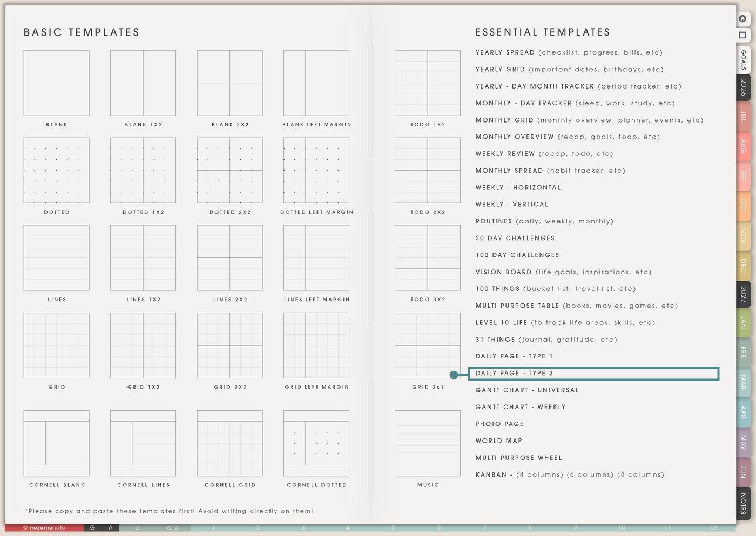The height and width of the screenshot is (536, 756).
Task: Open the bottom G tab
Action: pos(92,528)
